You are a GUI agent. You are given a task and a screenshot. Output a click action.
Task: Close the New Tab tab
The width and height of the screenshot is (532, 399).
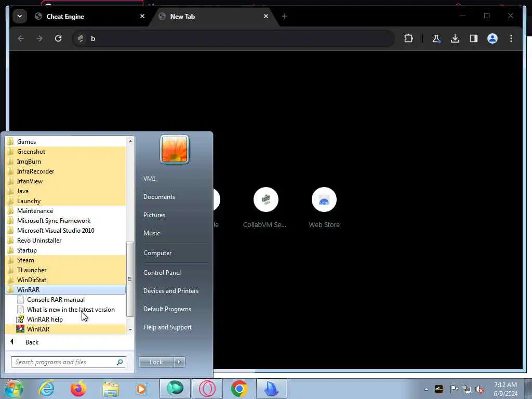(266, 16)
